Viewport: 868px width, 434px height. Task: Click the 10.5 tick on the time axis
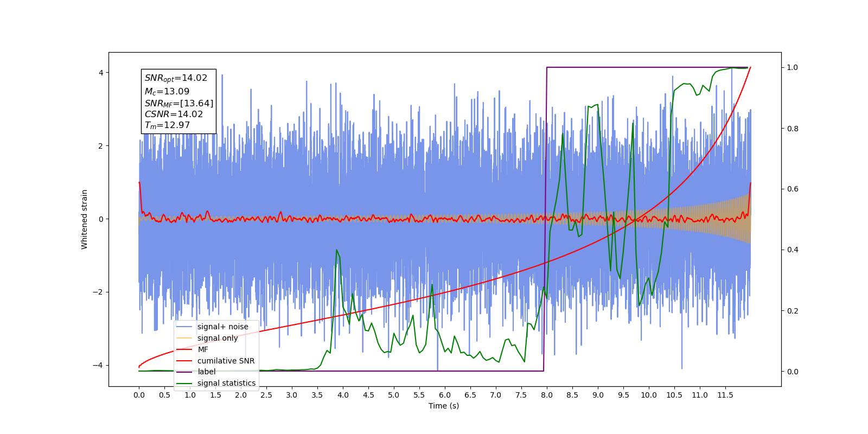tap(674, 395)
